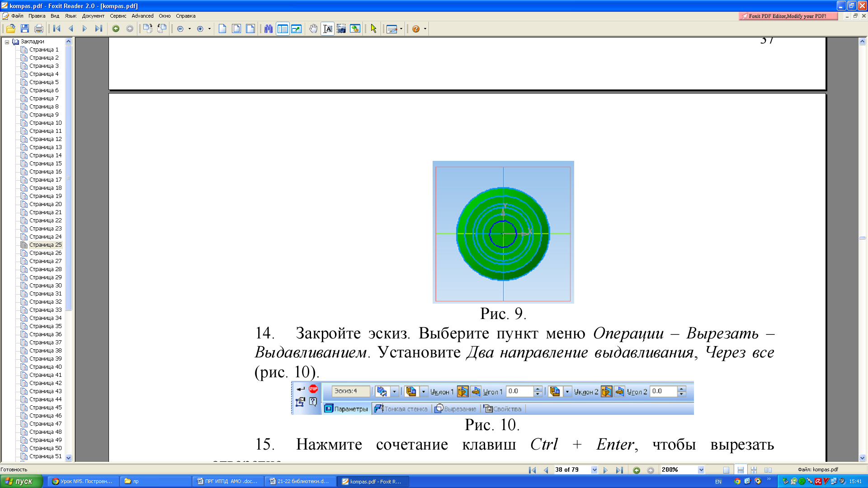The height and width of the screenshot is (488, 868).
Task: Click the Windows пуск Start button
Action: click(x=21, y=481)
